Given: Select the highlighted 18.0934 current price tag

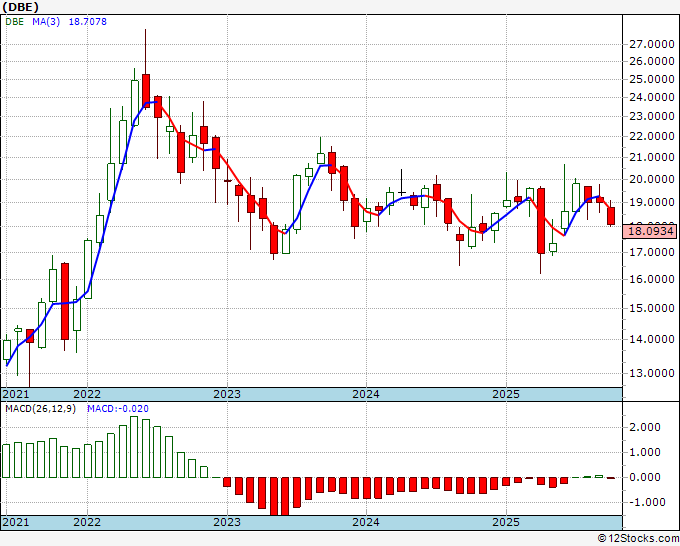Looking at the screenshot, I should pos(650,231).
